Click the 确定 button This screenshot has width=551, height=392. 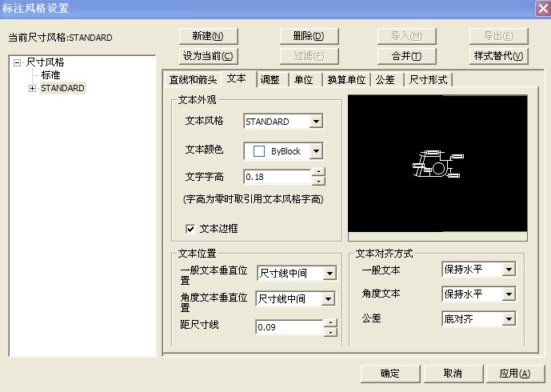(390, 374)
